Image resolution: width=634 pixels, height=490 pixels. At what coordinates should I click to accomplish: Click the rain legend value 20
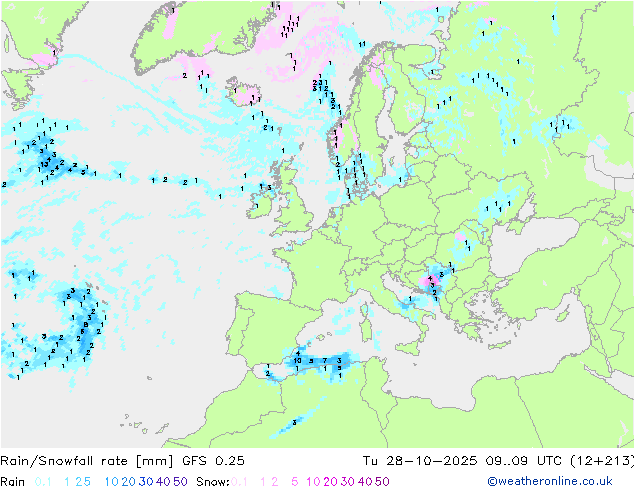pos(129,482)
